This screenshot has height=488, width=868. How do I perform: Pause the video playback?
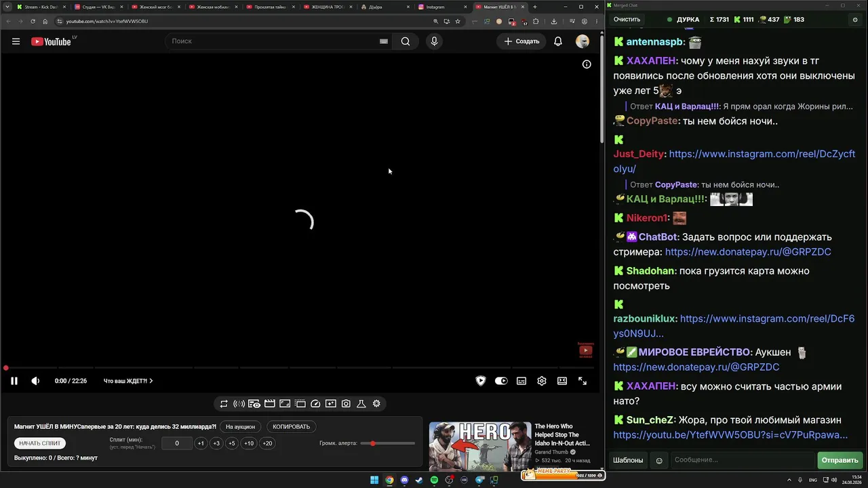[14, 381]
